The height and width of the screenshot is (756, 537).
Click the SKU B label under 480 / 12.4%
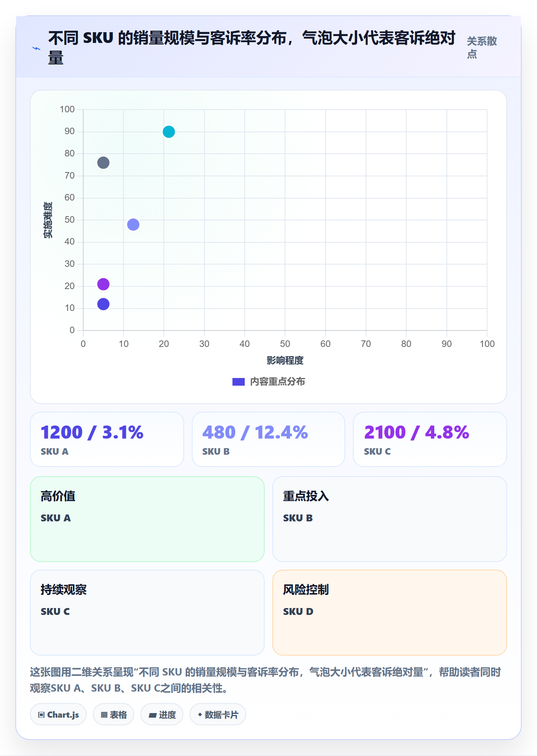click(216, 452)
